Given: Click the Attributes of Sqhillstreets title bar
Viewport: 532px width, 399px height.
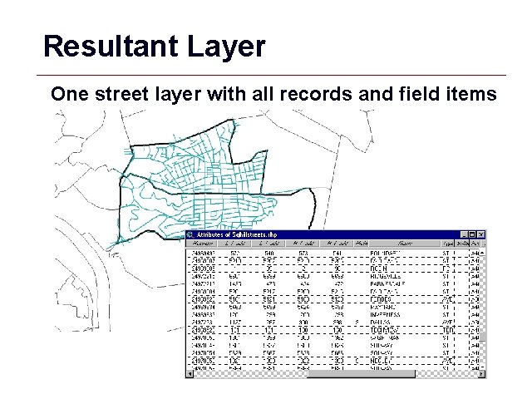Looking at the screenshot, I should [336, 234].
